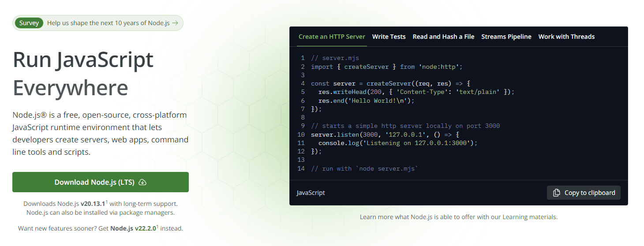
Task: Click the res.end('Hello World!\n') line
Action: 367,101
